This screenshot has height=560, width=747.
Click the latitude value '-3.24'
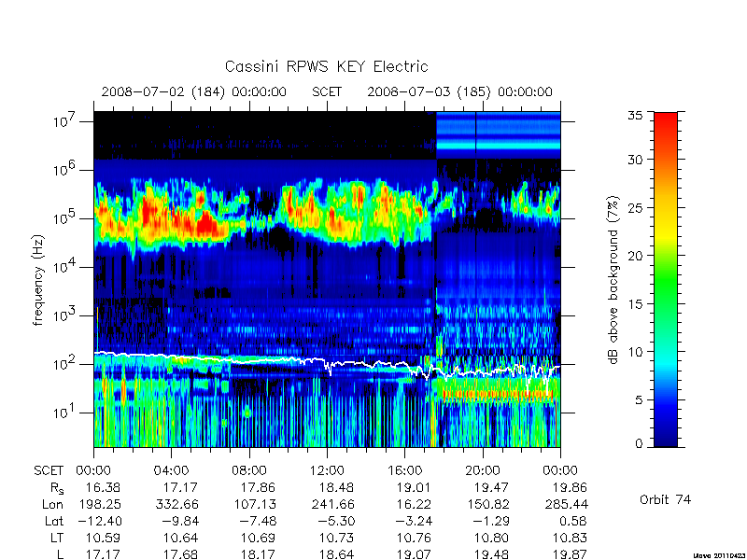[413, 521]
